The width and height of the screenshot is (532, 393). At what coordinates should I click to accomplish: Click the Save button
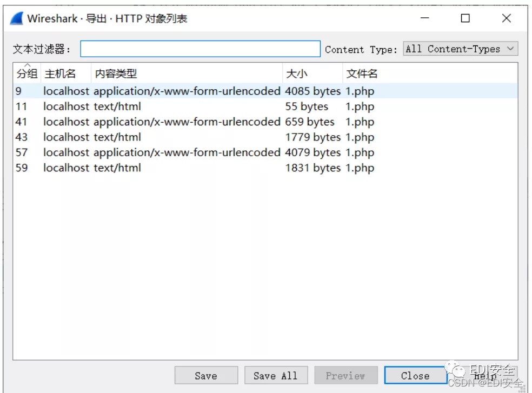coord(207,375)
